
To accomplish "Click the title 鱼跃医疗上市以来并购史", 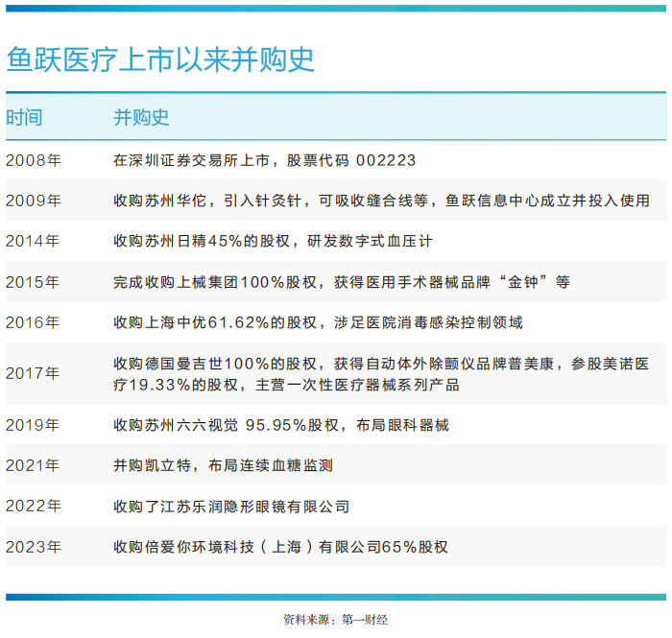I will point(160,59).
